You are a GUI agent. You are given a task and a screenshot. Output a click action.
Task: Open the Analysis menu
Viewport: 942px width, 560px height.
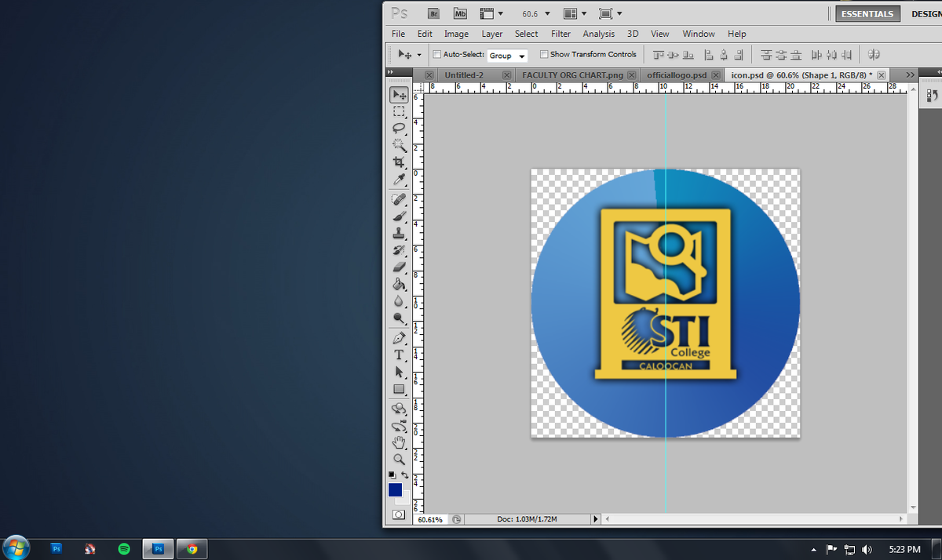[599, 34]
